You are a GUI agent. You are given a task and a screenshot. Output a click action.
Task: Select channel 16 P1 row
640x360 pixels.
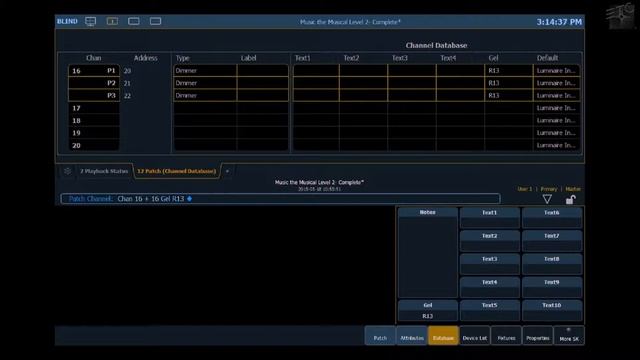point(94,71)
